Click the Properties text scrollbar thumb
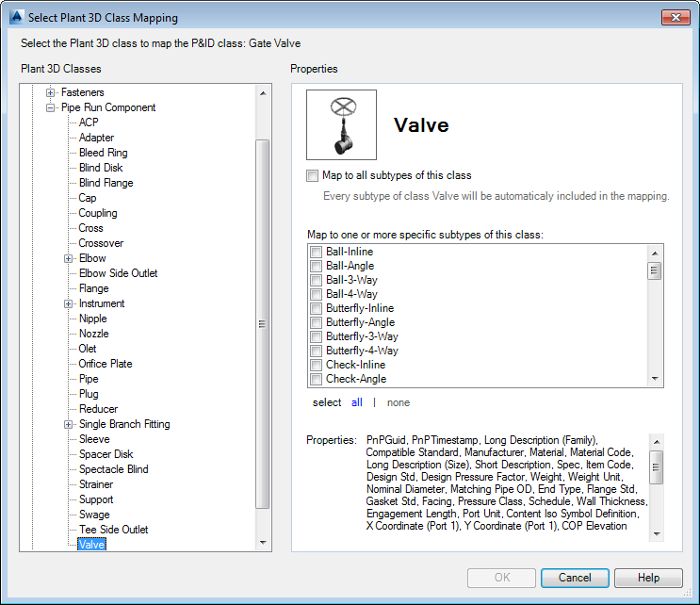 click(657, 467)
